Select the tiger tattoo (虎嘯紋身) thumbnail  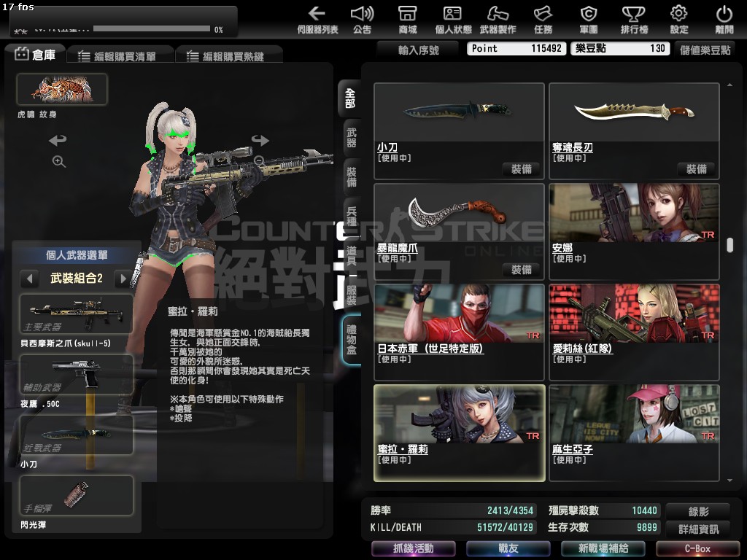coord(62,89)
